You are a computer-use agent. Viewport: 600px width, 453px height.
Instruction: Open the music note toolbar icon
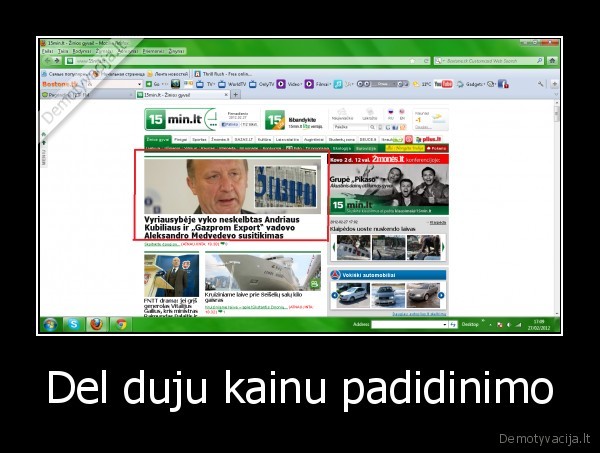tap(338, 84)
